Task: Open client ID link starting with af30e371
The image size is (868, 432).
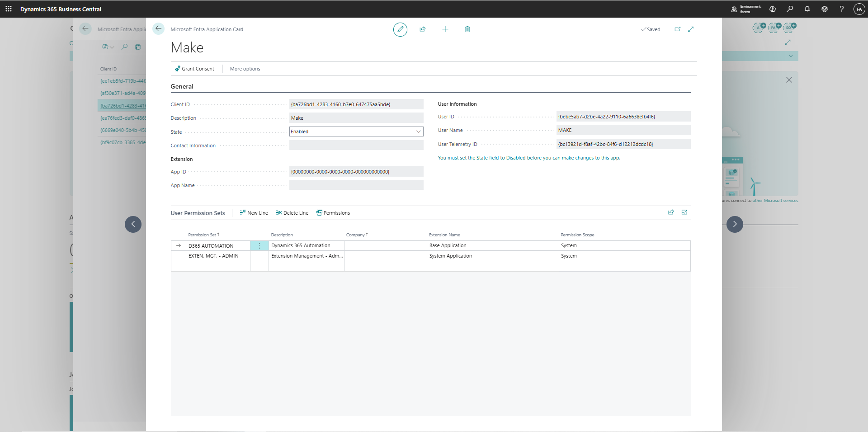Action: [123, 94]
